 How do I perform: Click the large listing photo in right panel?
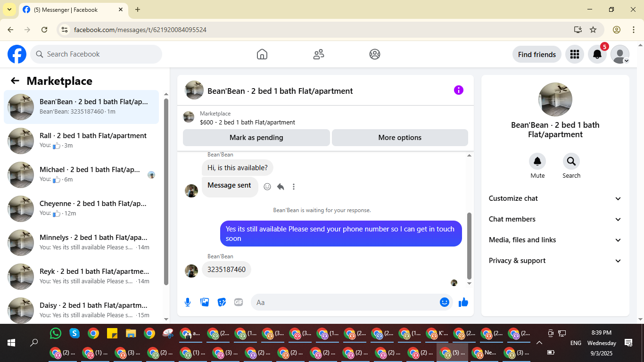(555, 99)
